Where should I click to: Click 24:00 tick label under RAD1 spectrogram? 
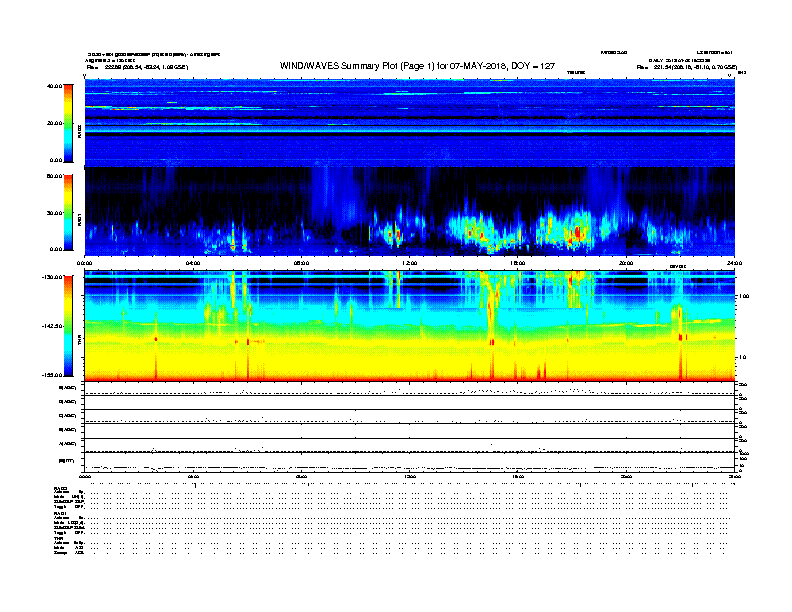pyautogui.click(x=734, y=263)
